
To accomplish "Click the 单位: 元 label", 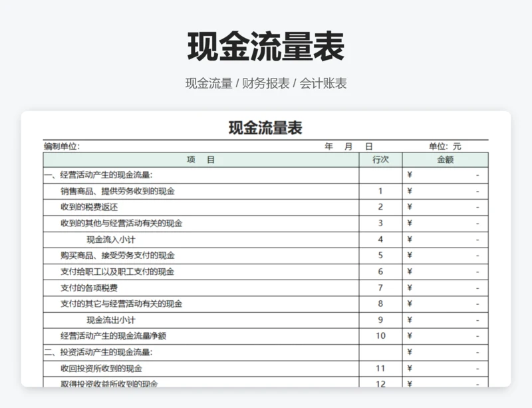I will (x=445, y=146).
